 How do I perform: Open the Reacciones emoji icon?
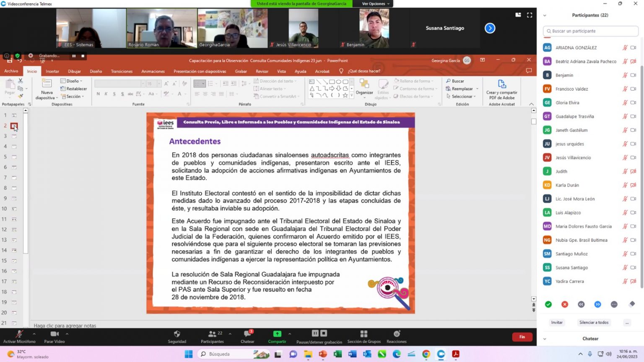[396, 334]
